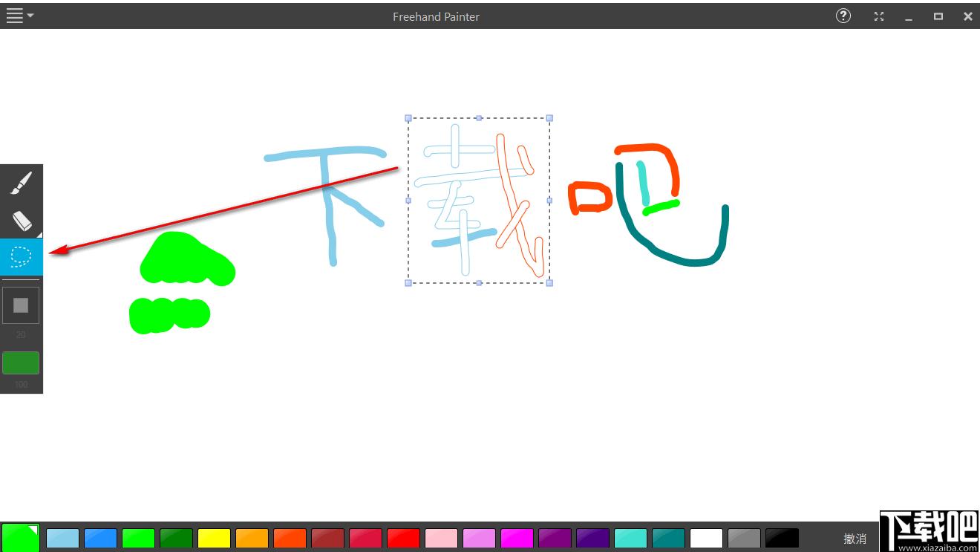Expand the eraser tool corner options
The image size is (980, 552).
[x=39, y=234]
